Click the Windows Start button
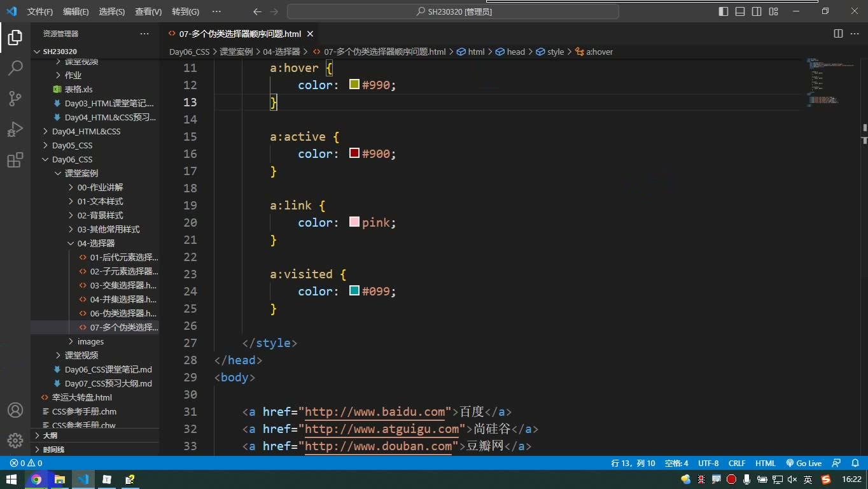 [x=11, y=479]
